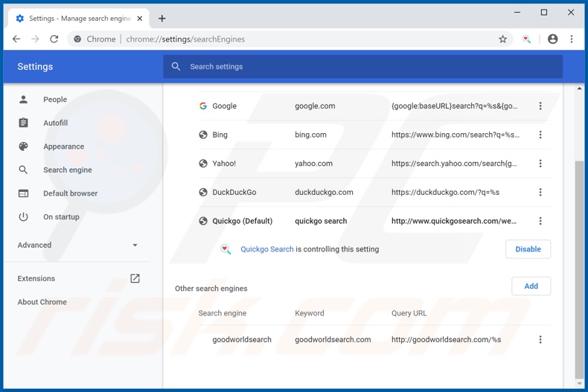Click the browser reload page icon

click(54, 39)
